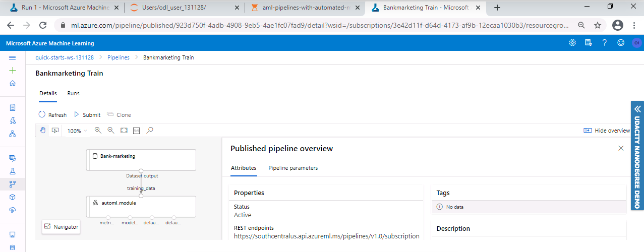This screenshot has height=252, width=644.
Task: Select the Attributes tab
Action: [x=244, y=168]
